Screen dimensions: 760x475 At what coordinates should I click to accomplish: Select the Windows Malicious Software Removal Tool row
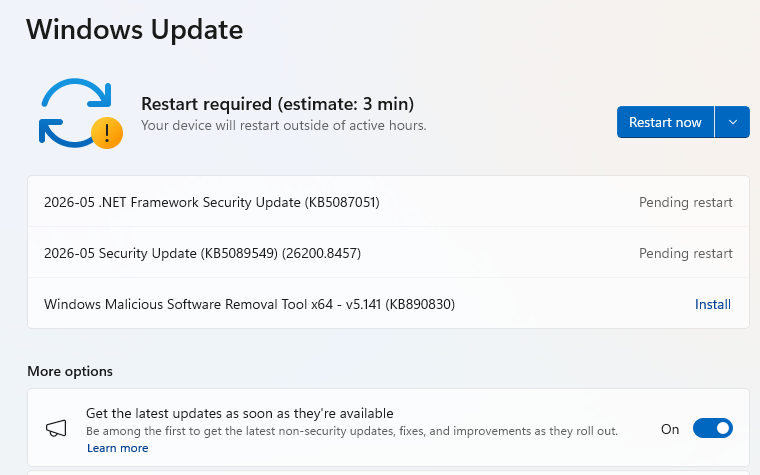[388, 304]
